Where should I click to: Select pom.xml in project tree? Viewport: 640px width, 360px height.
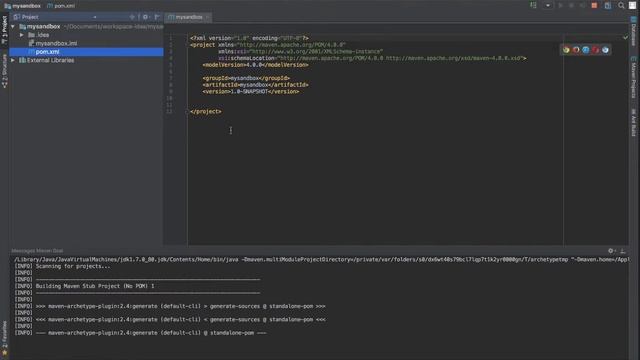[x=86, y=52]
